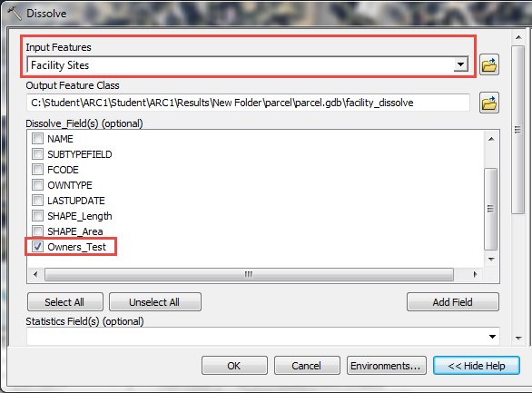This screenshot has width=532, height=393.
Task: Check the NAME field checkbox
Action: 37,138
